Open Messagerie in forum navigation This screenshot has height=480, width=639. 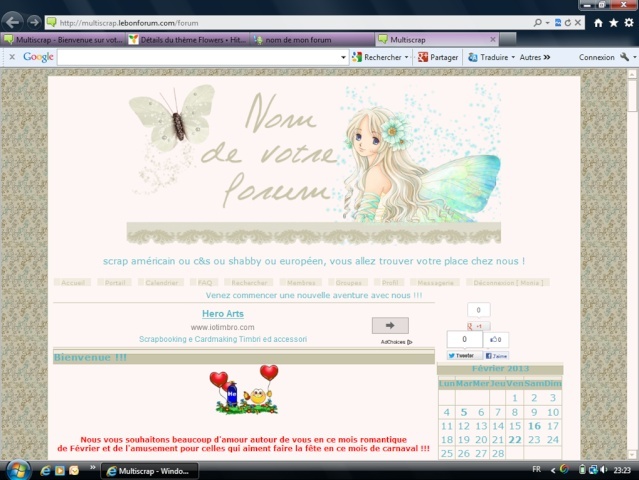(435, 282)
